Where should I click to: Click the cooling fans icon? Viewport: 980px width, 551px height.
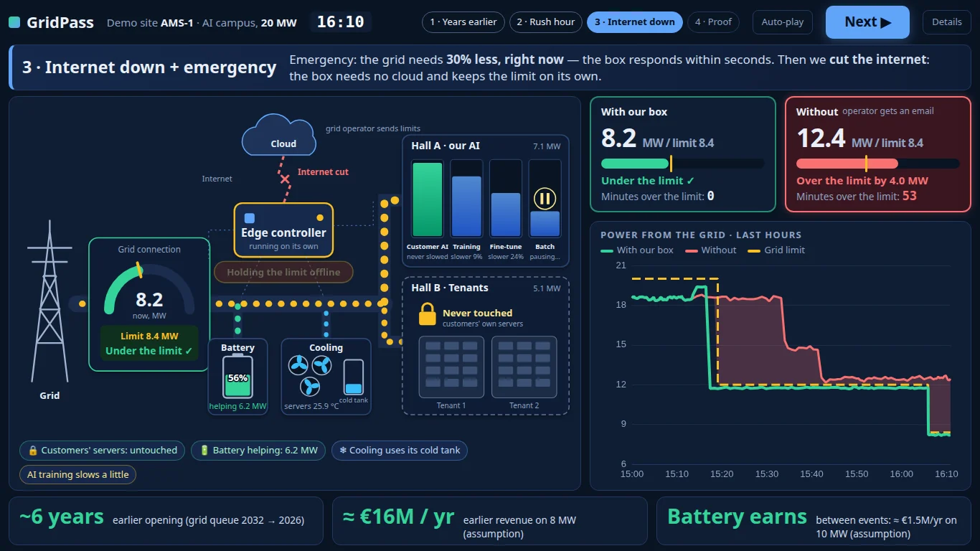(310, 376)
